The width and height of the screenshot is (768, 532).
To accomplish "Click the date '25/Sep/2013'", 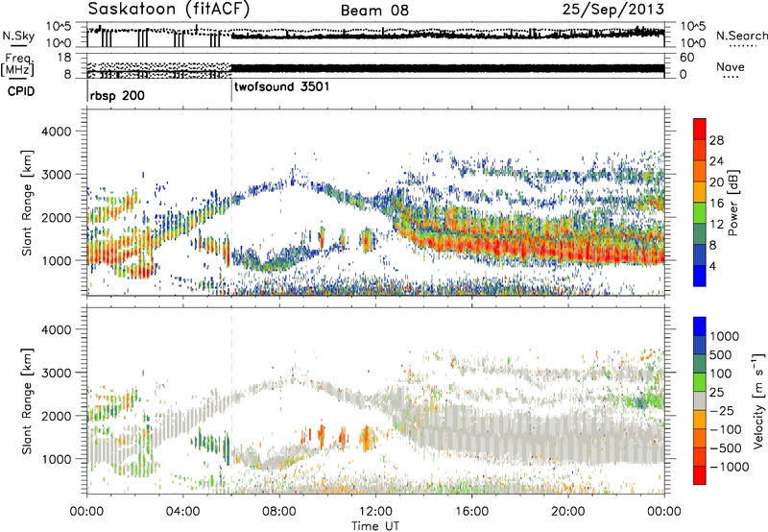I will [613, 9].
